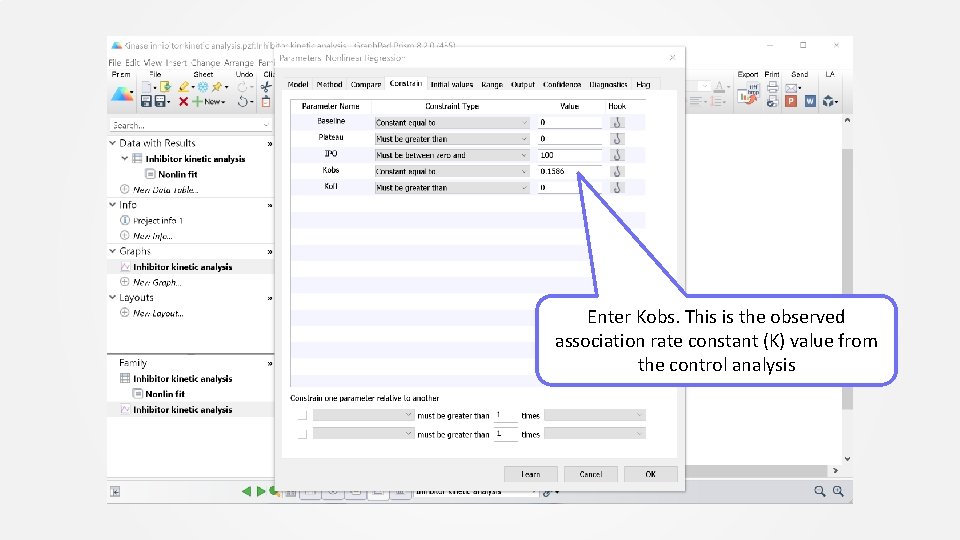Tick the first relative constraint checkbox
The image size is (960, 540).
pos(302,416)
